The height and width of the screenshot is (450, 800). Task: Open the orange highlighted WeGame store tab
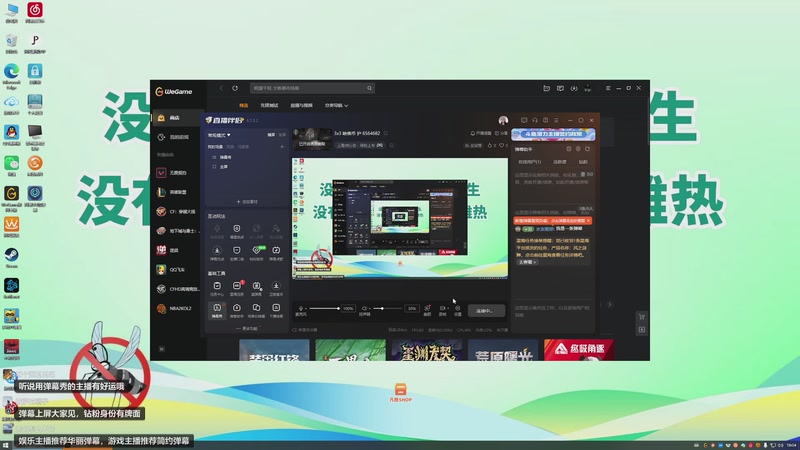click(x=244, y=106)
